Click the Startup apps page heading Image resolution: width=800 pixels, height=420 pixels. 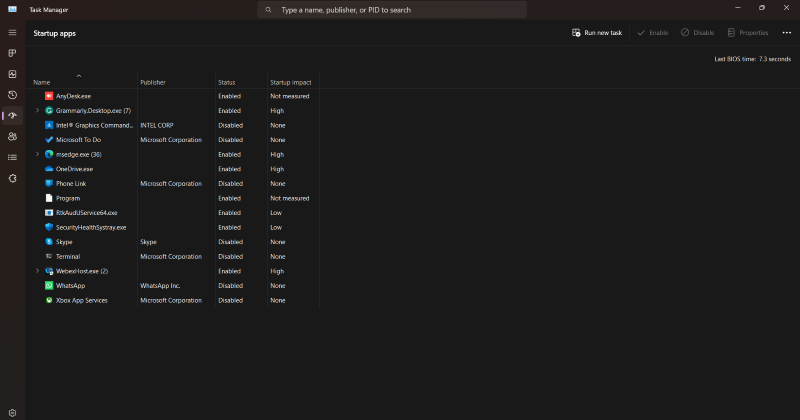click(55, 33)
